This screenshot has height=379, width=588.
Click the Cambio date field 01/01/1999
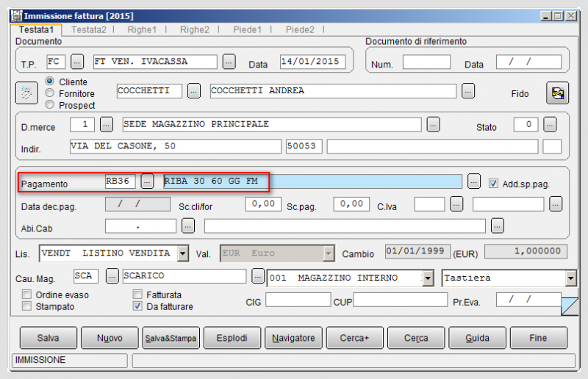[417, 251]
